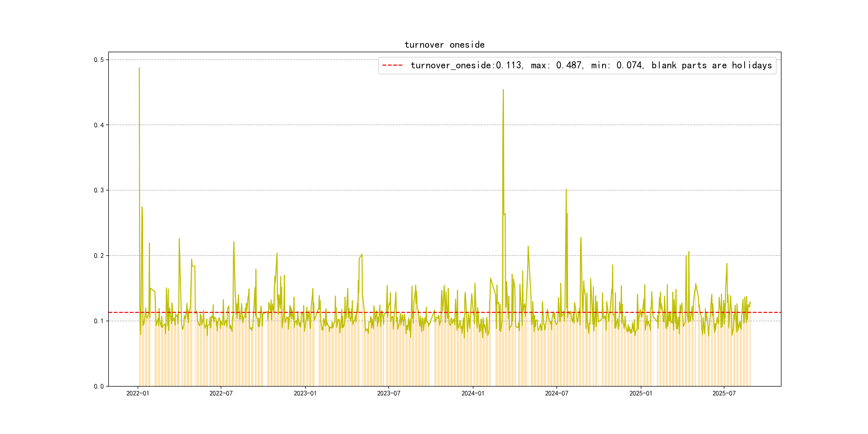This screenshot has width=868, height=434.
Task: Click the 0.4 y-axis tick label
Action: point(99,125)
